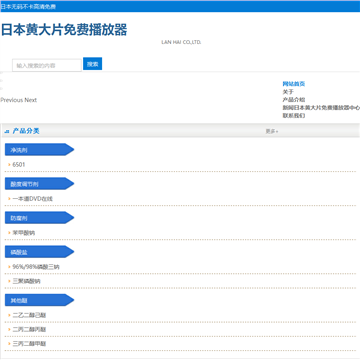Image resolution: width=360 pixels, height=360 pixels.
Task: Open the 96%/98%磷酸三钠 product link
Action: (x=36, y=267)
